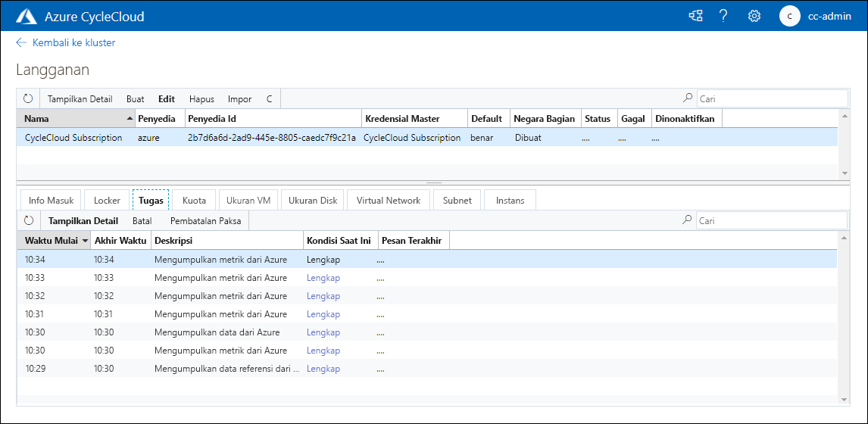Open the Ukuran Disk tab
868x424 pixels.
[313, 201]
